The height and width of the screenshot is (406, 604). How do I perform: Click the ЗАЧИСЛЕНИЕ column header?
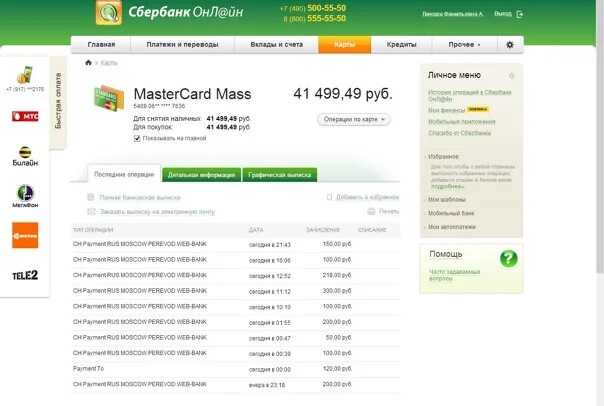(x=323, y=230)
